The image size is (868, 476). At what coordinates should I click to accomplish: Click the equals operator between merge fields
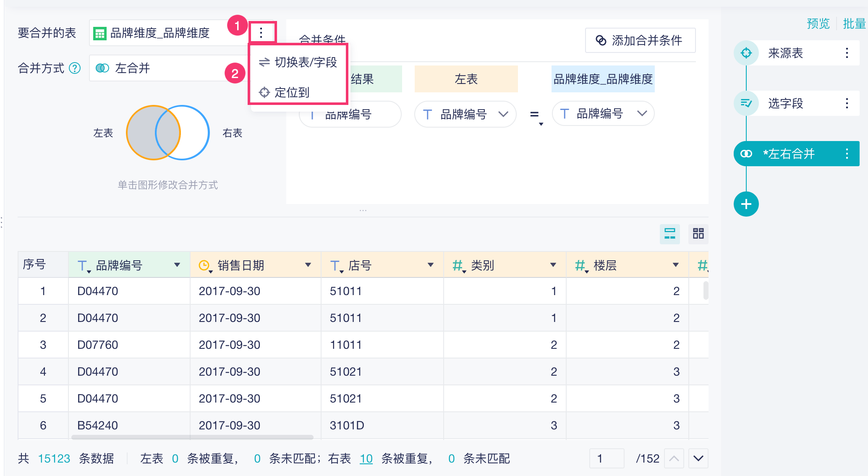[534, 114]
